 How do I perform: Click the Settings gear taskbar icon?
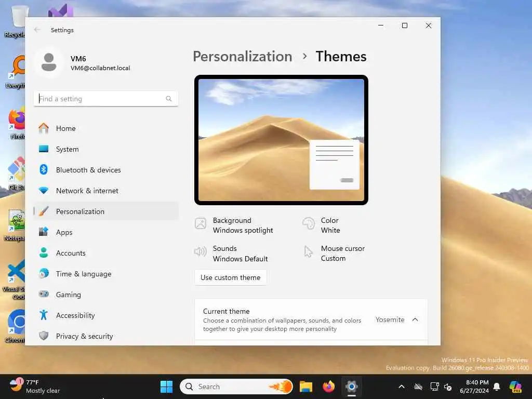(352, 387)
